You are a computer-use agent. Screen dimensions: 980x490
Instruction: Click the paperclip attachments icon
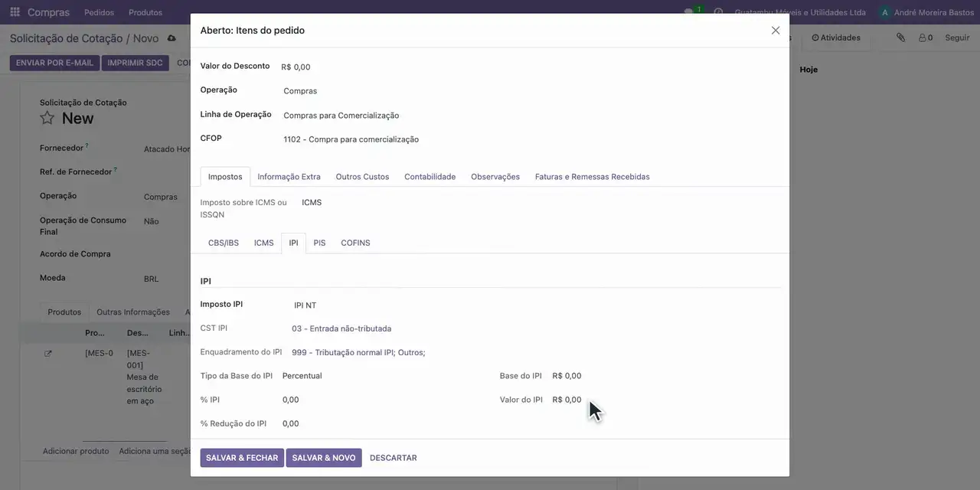[x=901, y=38]
